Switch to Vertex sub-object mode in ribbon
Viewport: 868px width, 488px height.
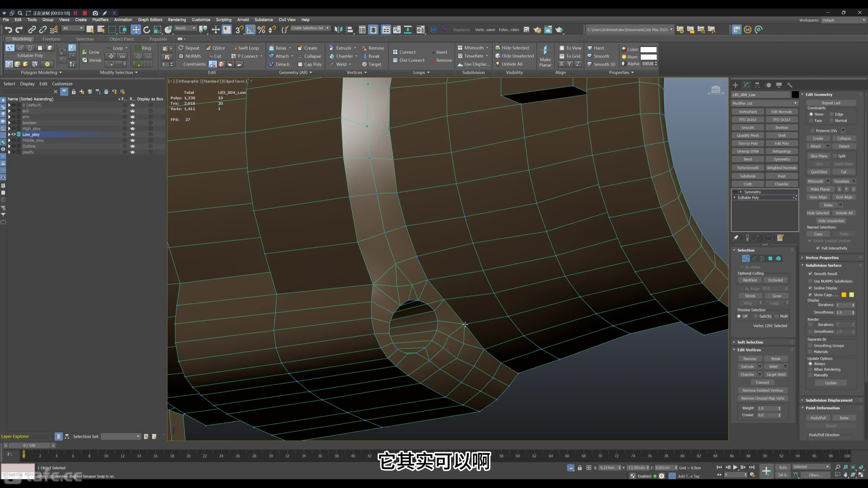pos(10,48)
